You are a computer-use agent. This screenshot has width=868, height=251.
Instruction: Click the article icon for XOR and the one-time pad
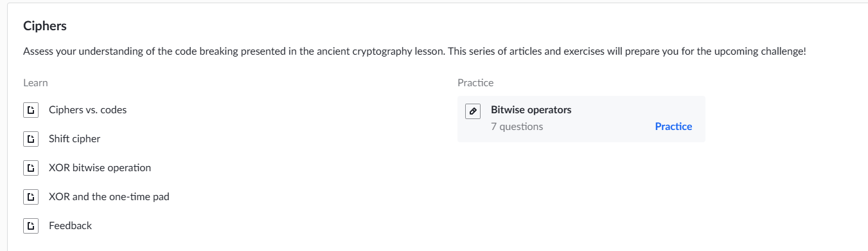point(30,197)
